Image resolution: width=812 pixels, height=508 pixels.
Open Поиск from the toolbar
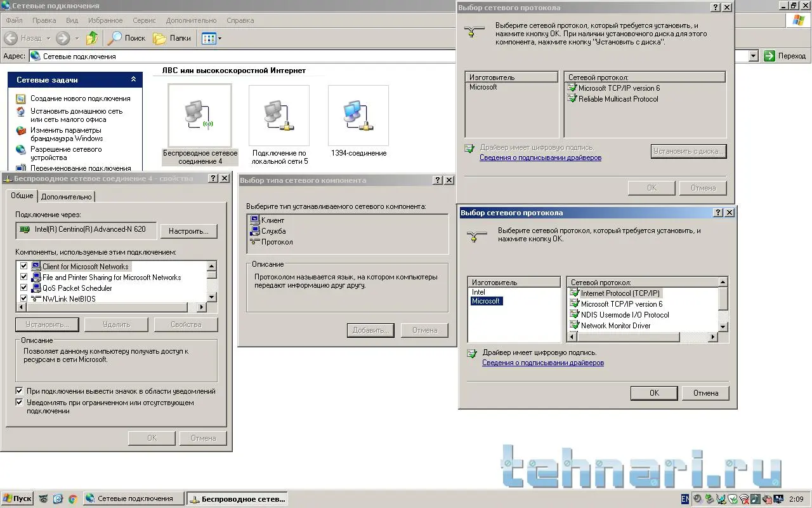(127, 38)
